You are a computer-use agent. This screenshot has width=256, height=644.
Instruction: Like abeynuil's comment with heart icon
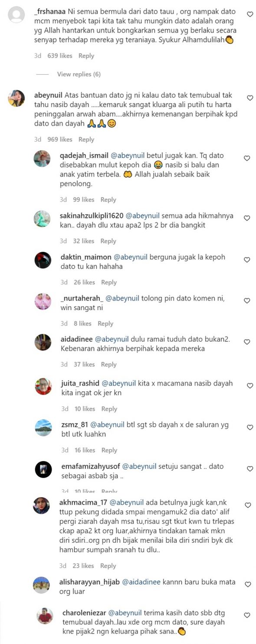click(x=250, y=98)
